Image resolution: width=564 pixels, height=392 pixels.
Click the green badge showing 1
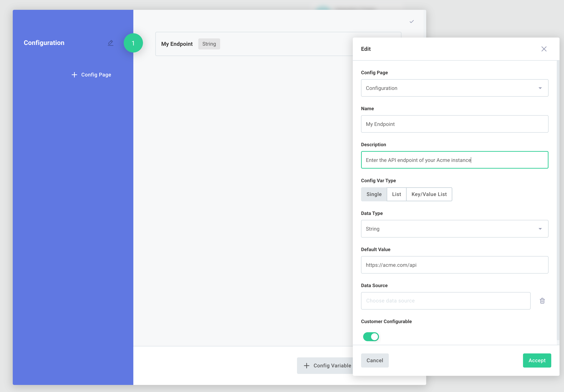133,43
